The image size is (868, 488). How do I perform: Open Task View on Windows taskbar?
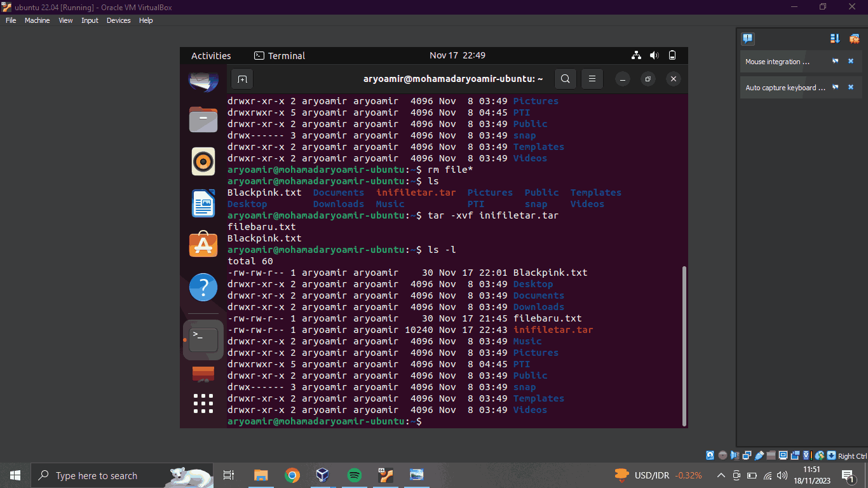(x=229, y=475)
